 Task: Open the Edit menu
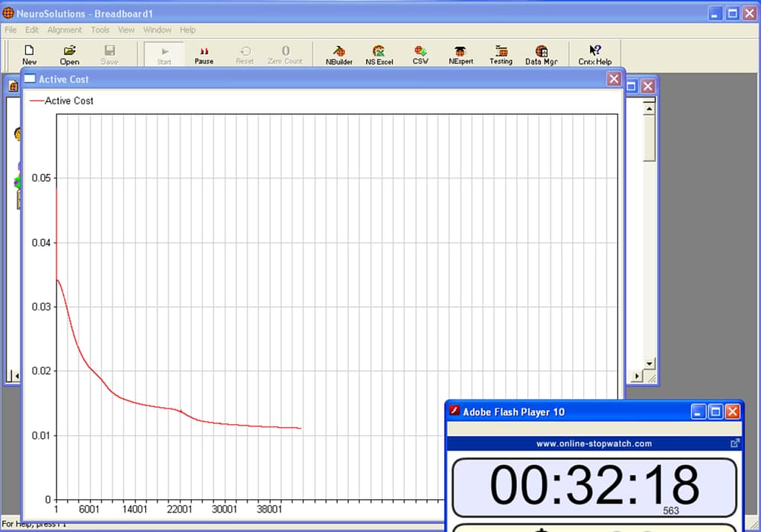click(x=31, y=30)
